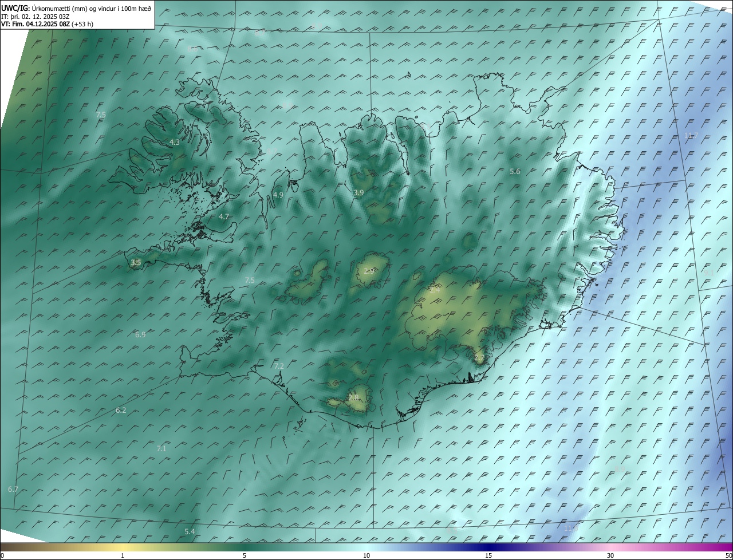Click the 15 tick on the color scale
733x560 pixels.
pyautogui.click(x=488, y=555)
